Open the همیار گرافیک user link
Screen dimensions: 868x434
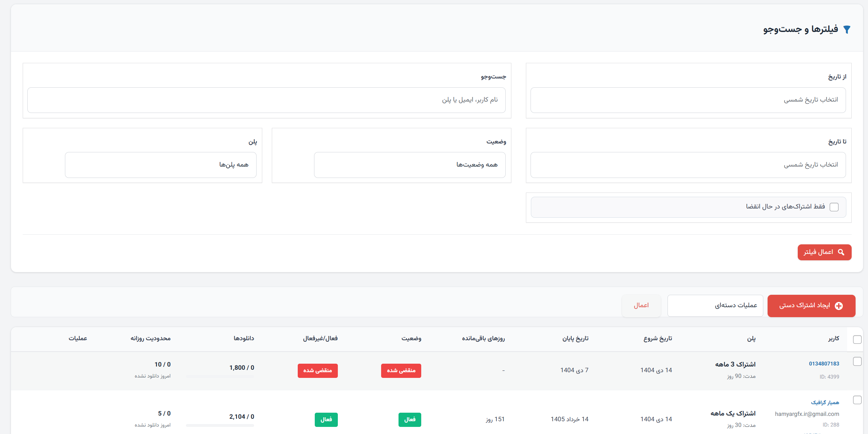pyautogui.click(x=825, y=402)
